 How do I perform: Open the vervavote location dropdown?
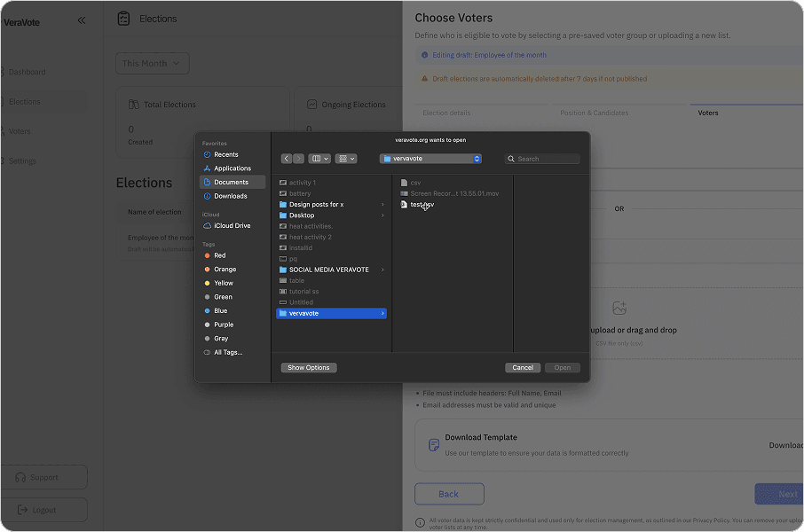[430, 158]
